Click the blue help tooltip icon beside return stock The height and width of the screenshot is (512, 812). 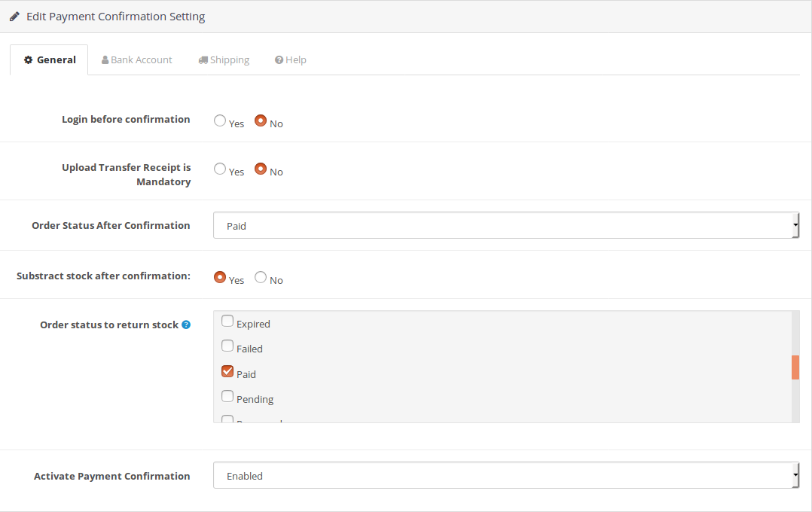(x=186, y=325)
